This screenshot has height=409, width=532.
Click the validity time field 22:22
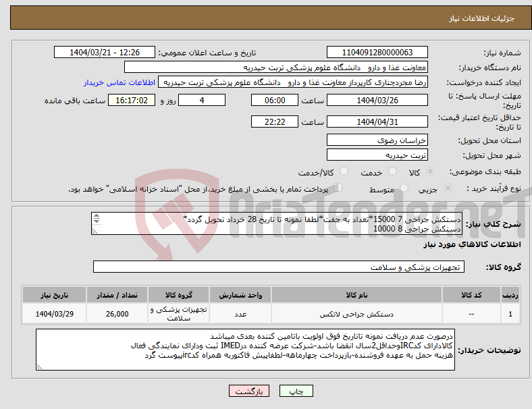(275, 121)
